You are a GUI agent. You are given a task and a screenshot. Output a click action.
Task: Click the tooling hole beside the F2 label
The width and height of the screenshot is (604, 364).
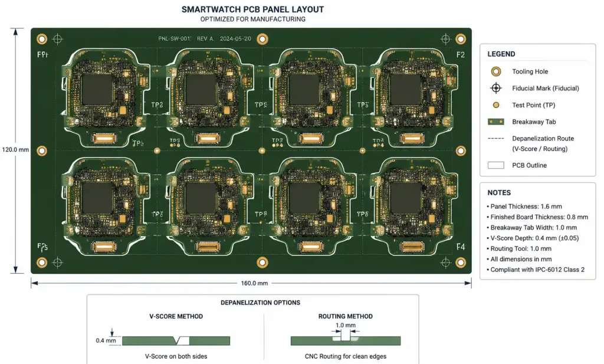click(460, 39)
